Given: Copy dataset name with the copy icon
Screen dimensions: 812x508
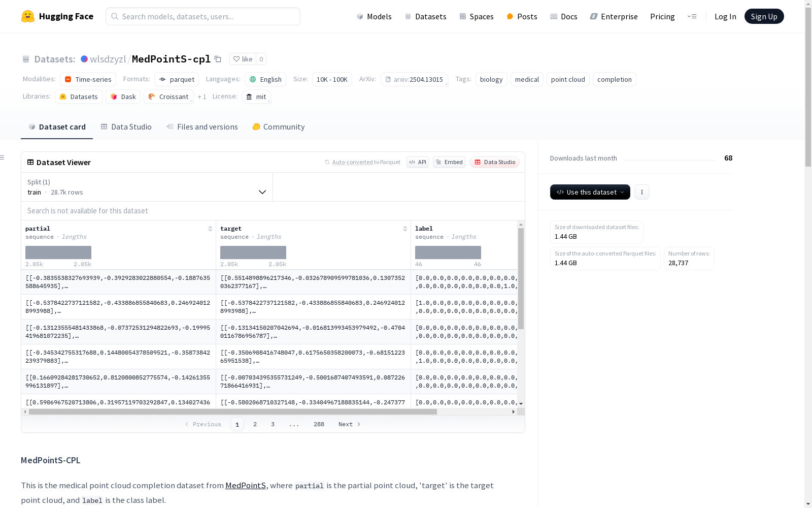Looking at the screenshot, I should (x=218, y=59).
